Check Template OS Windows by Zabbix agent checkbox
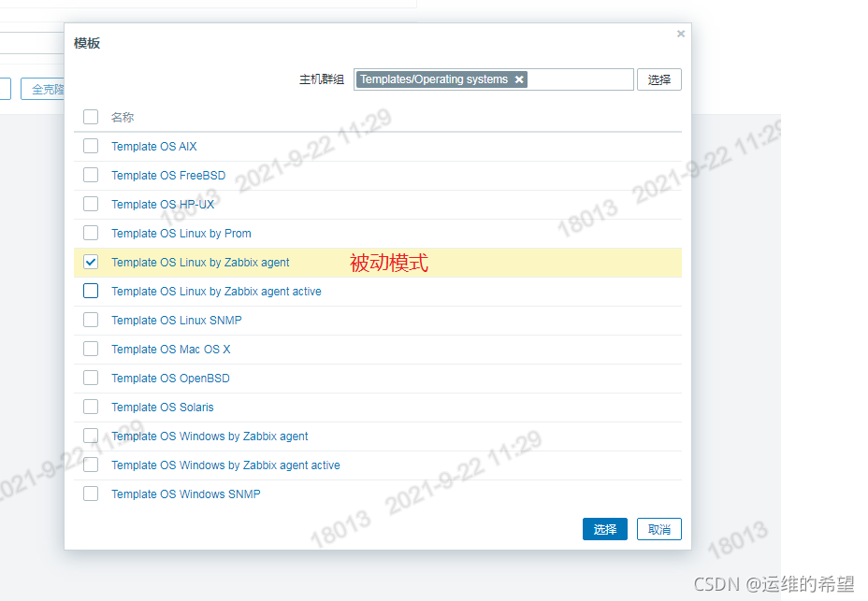Viewport: 868px width, 601px height. (91, 436)
